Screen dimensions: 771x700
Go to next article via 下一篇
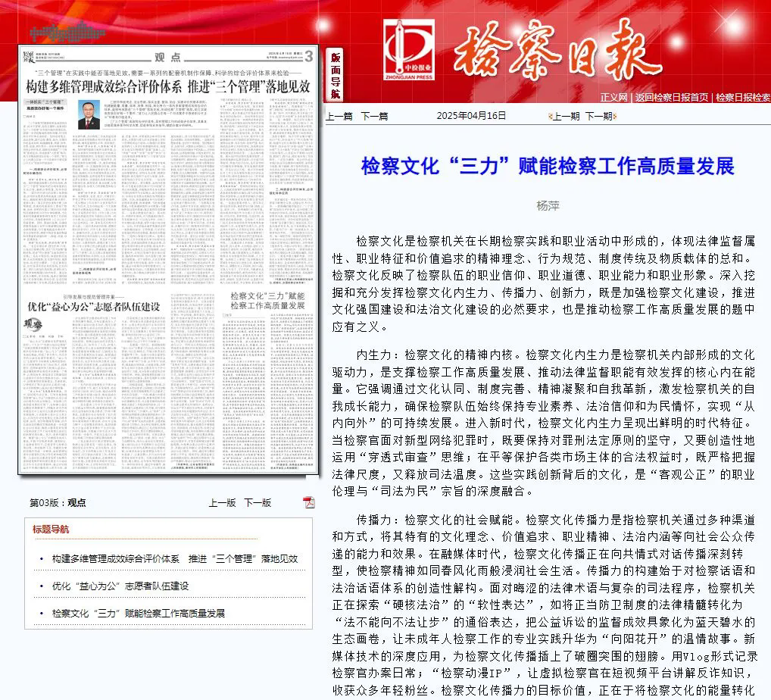coord(374,116)
